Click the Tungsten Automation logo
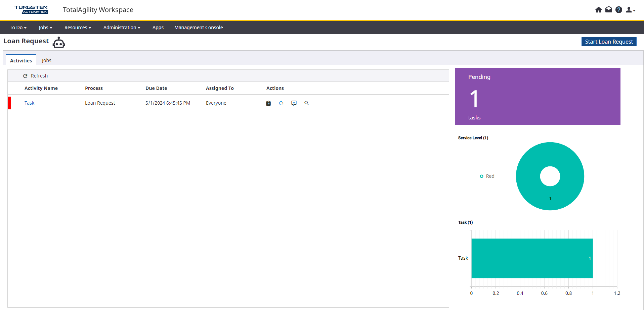 [31, 9]
